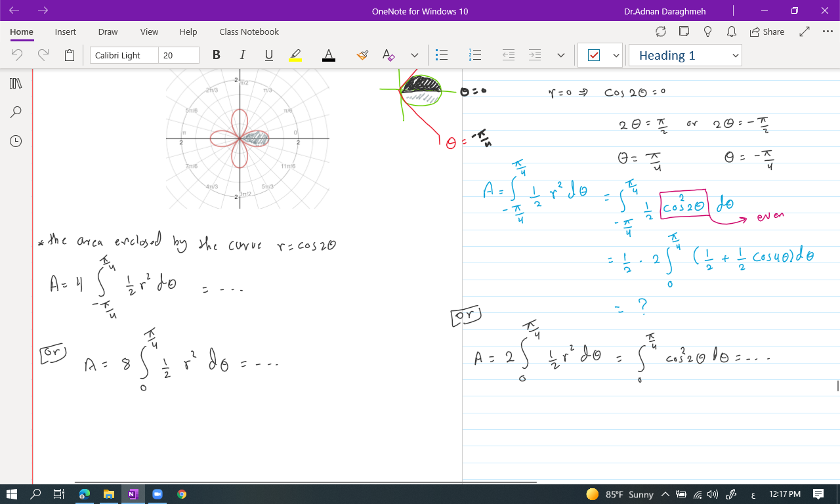Open the font size 20 box

178,55
